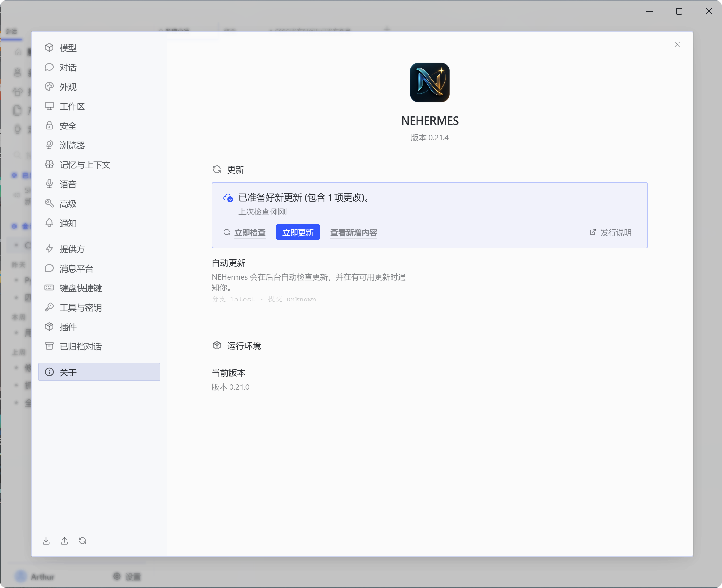Click the refresh icon at sidebar bottom

point(82,541)
